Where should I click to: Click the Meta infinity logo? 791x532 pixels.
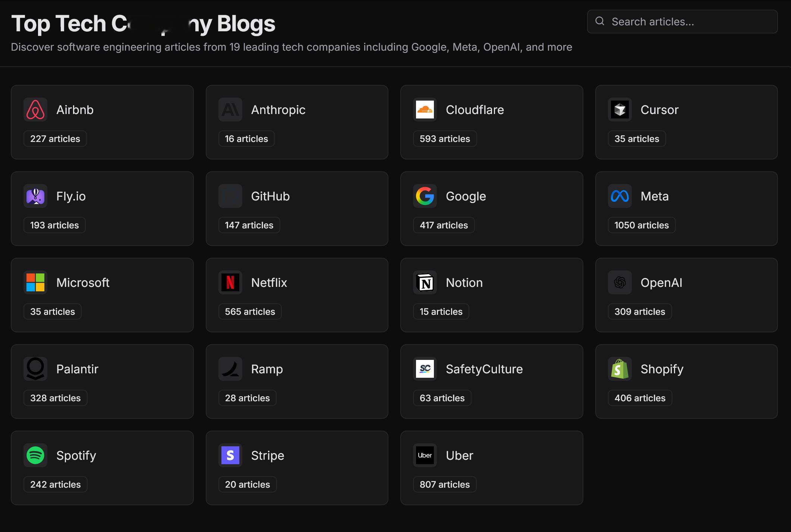click(620, 196)
